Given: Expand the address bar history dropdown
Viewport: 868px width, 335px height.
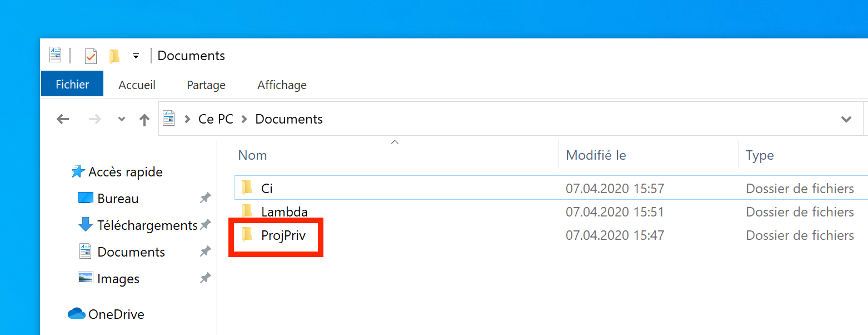Looking at the screenshot, I should (x=846, y=119).
